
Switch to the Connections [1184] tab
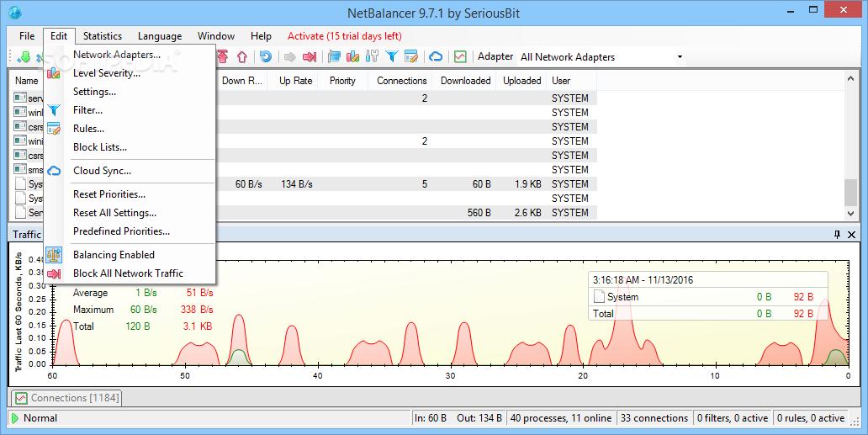tap(66, 398)
